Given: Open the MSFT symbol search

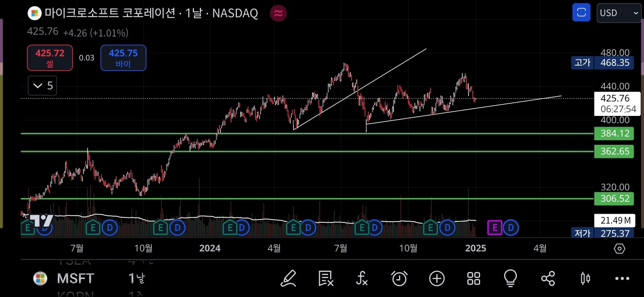Looking at the screenshot, I should point(76,278).
